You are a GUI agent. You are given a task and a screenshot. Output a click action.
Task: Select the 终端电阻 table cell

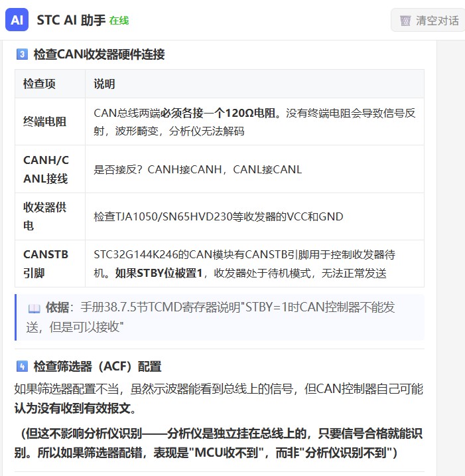tap(50, 121)
